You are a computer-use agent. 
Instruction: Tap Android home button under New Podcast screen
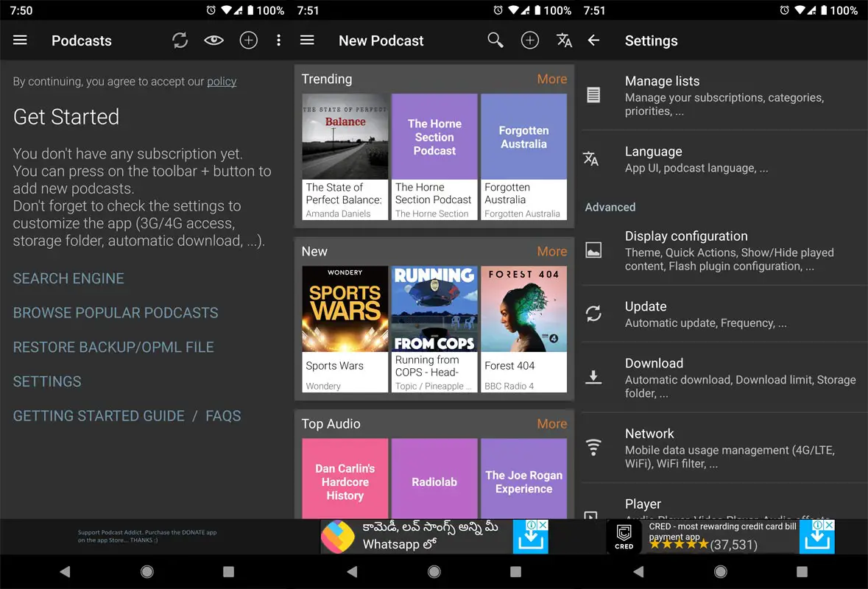click(x=434, y=572)
